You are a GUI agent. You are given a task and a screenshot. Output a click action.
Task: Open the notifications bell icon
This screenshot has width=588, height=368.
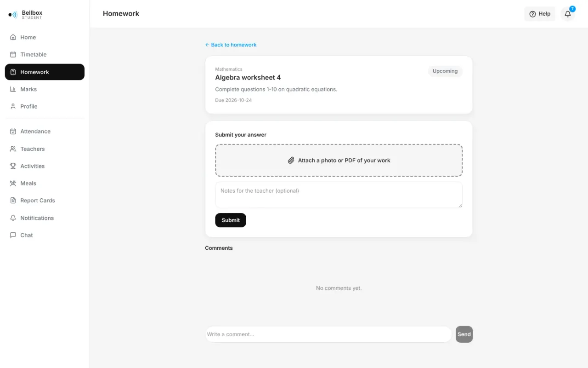[568, 14]
